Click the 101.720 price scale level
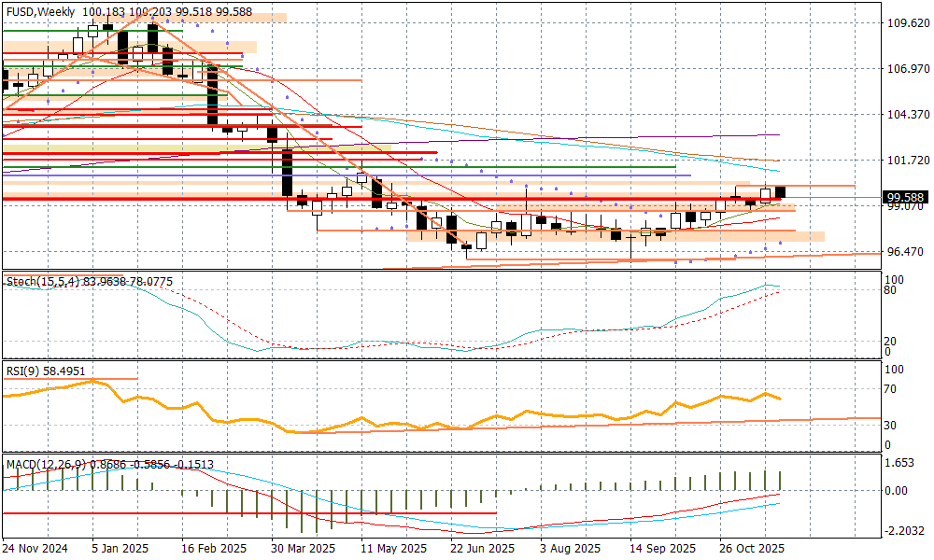This screenshot has height=560, width=934. [907, 161]
